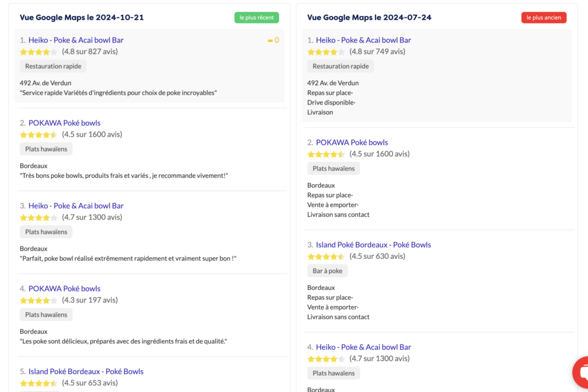This screenshot has height=392, width=588.
Task: Open the chat widget bubble
Action: coord(581,372)
